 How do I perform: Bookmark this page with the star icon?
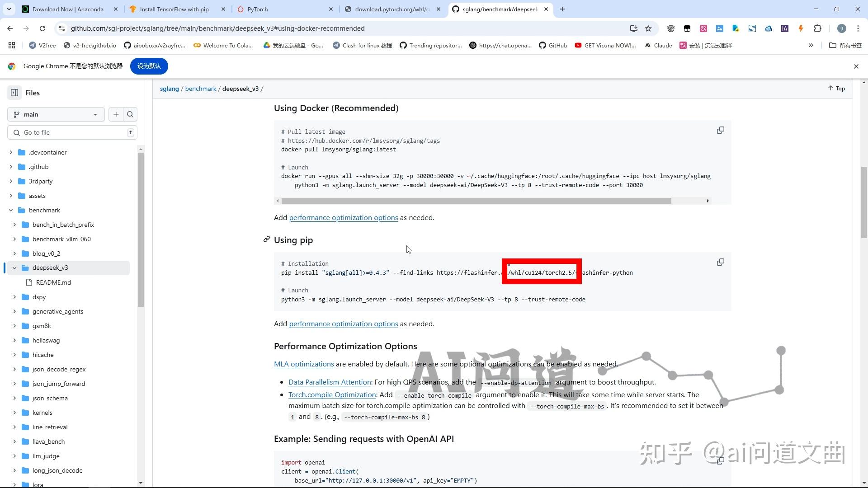[x=648, y=28]
